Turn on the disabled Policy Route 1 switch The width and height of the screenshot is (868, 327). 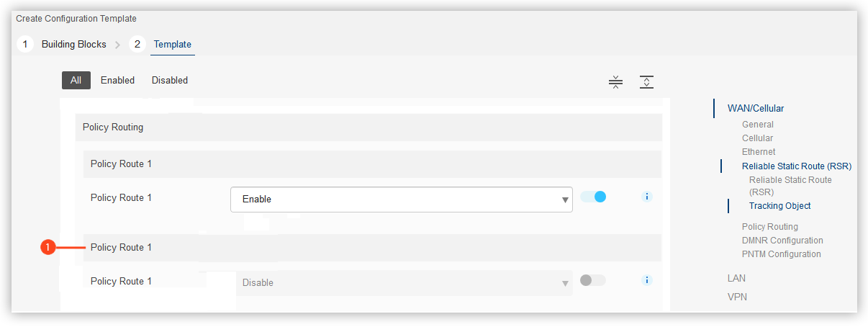[x=593, y=280]
